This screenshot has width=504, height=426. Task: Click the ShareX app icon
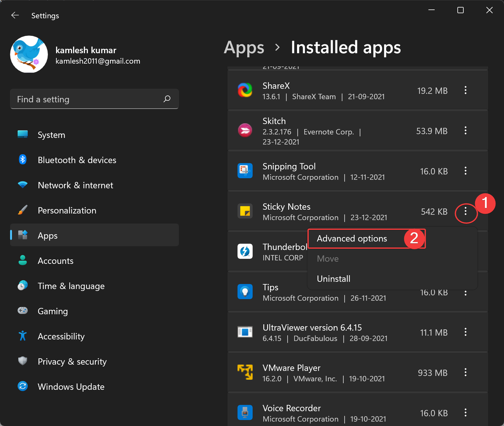pyautogui.click(x=245, y=90)
